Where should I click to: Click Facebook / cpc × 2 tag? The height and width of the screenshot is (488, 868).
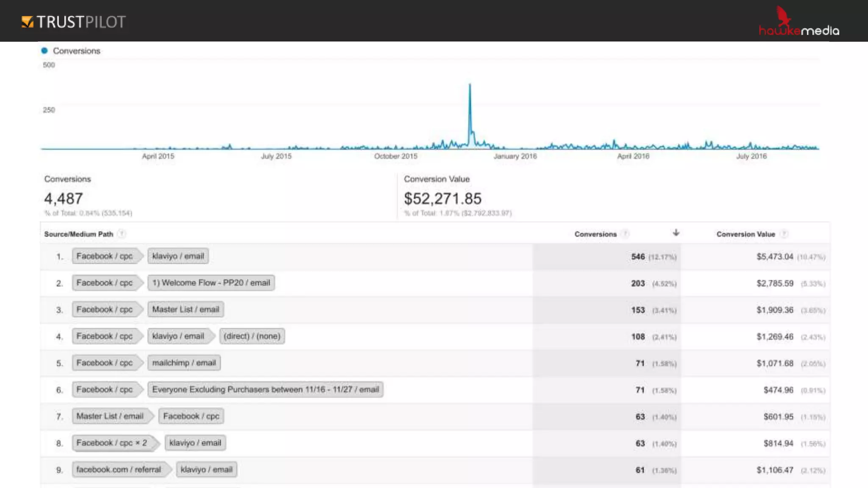coord(112,443)
